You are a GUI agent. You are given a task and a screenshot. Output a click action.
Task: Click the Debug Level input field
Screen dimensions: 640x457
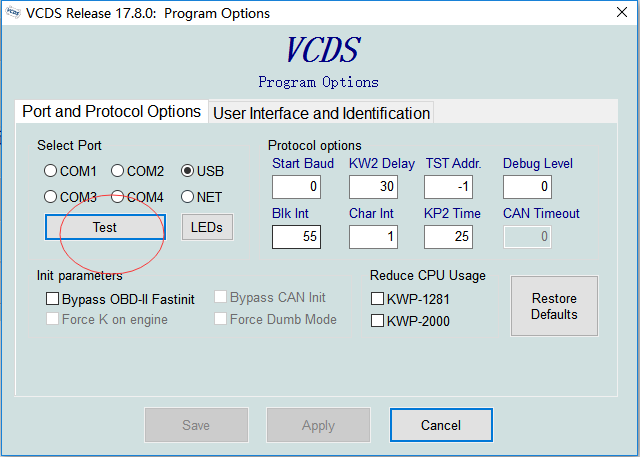pos(527,187)
